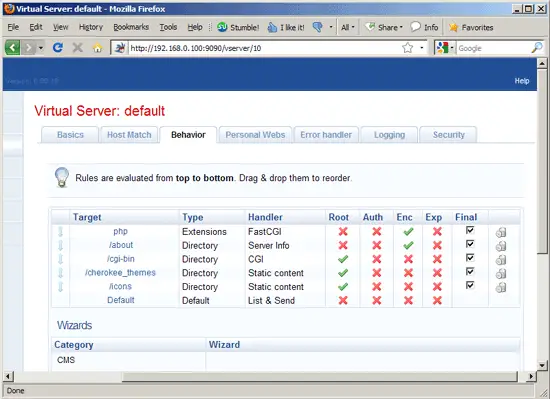The height and width of the screenshot is (399, 550).
Task: Click the green Back navigation arrow
Action: [12, 47]
